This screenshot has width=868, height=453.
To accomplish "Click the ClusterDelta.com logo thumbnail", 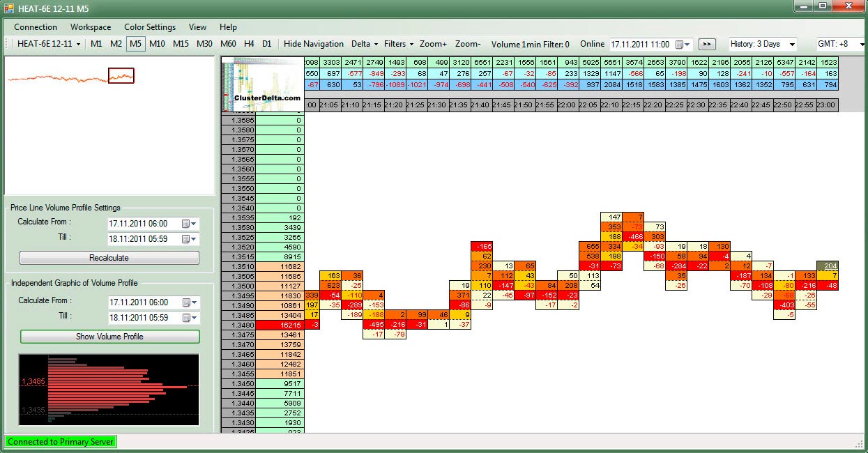I will [x=262, y=84].
